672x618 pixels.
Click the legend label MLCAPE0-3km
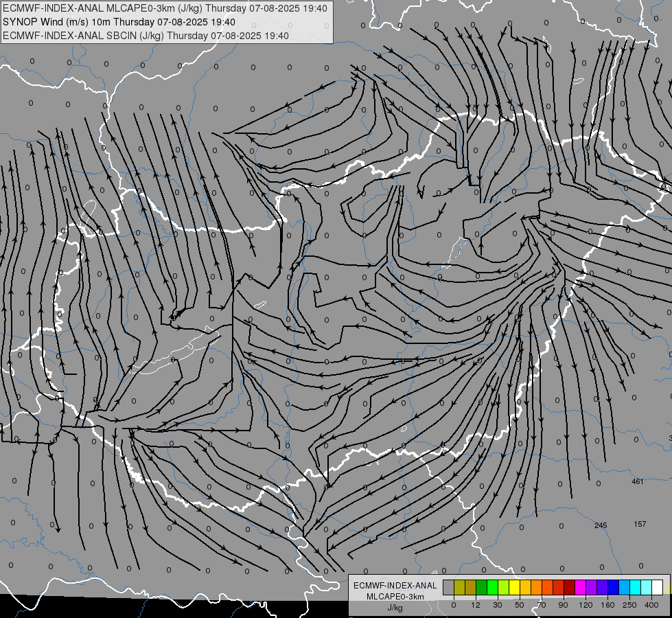tap(395, 597)
